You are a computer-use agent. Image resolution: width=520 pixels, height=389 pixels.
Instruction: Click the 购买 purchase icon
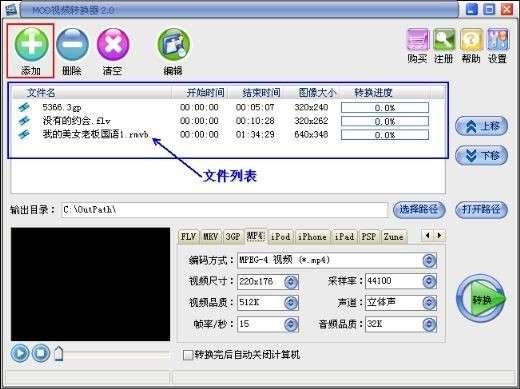tap(417, 40)
